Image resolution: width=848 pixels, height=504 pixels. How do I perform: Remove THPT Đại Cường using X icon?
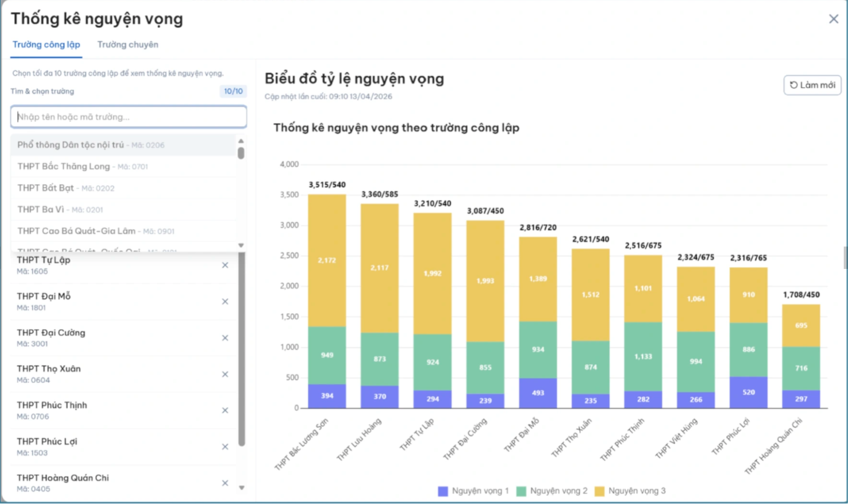tap(225, 338)
